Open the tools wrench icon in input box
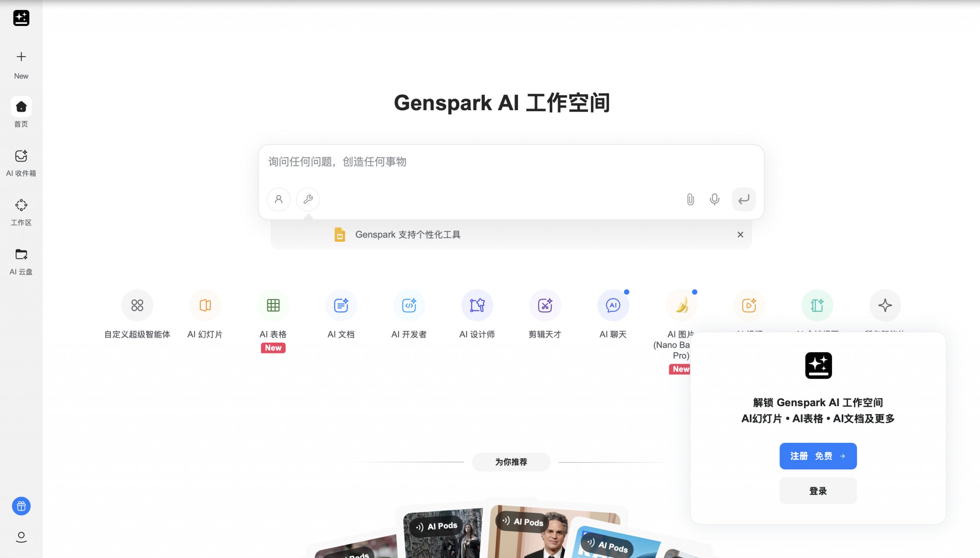980x558 pixels. [308, 200]
